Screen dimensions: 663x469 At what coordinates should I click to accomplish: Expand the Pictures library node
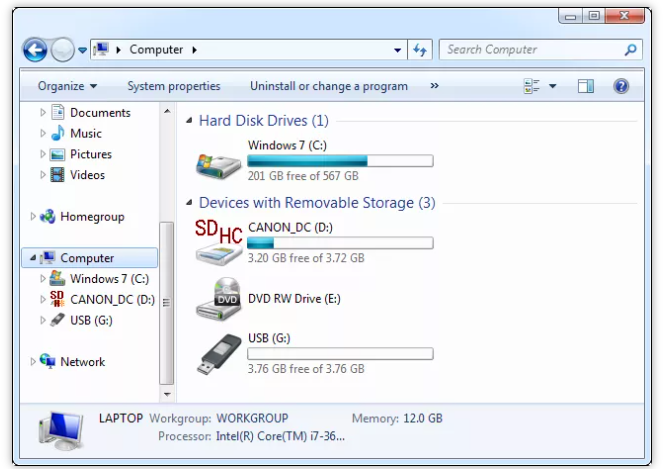(x=43, y=154)
